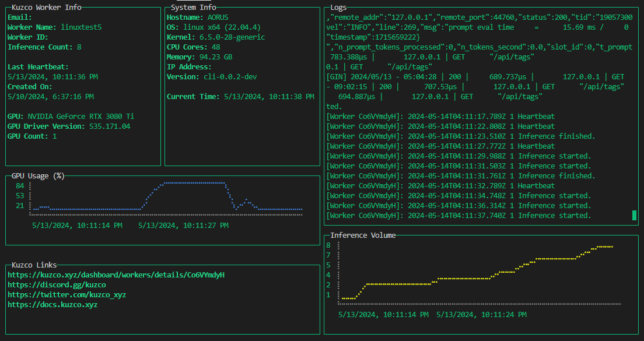This screenshot has height=341, width=644.
Task: Click the memory value "94.23 GB"
Action: click(216, 57)
